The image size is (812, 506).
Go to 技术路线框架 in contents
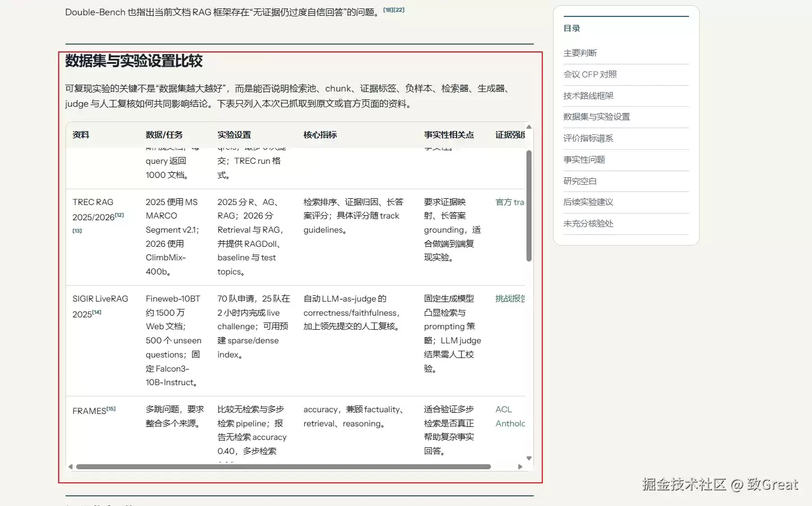pos(588,96)
